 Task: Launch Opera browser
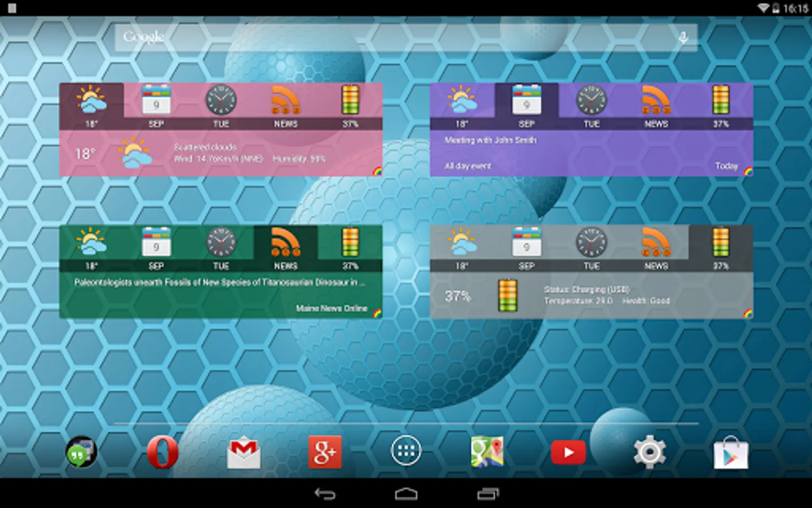click(162, 452)
